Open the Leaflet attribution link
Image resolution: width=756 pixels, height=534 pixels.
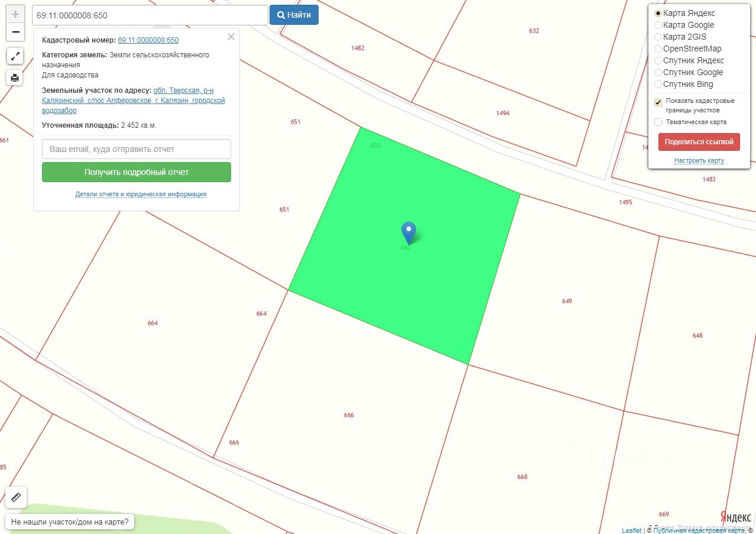click(631, 530)
